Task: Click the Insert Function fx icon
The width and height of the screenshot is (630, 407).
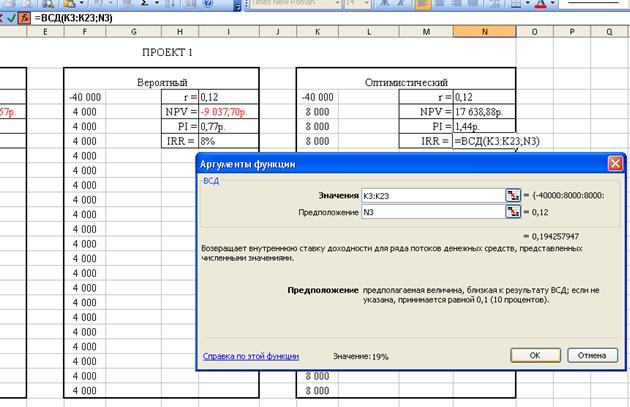Action: 23,19
